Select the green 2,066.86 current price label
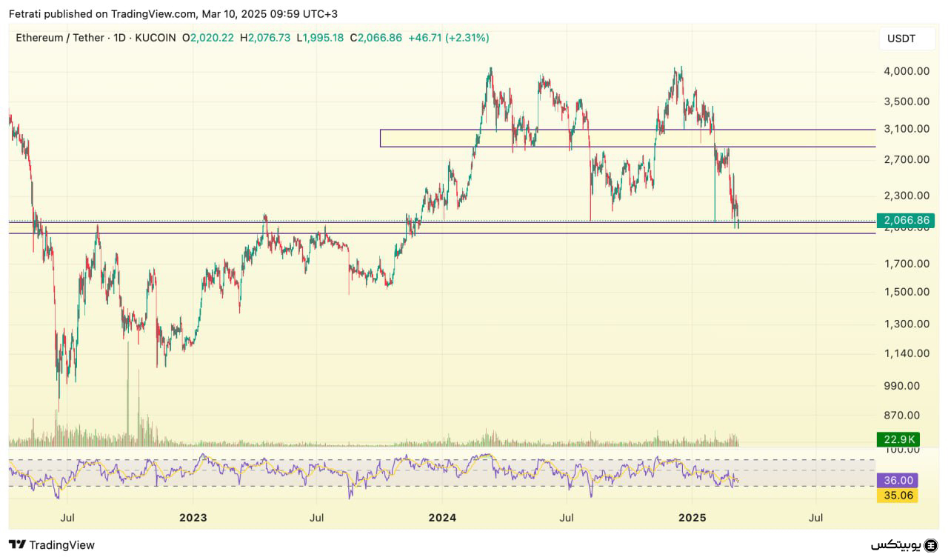Screen dimensions: 948x560 coord(902,221)
